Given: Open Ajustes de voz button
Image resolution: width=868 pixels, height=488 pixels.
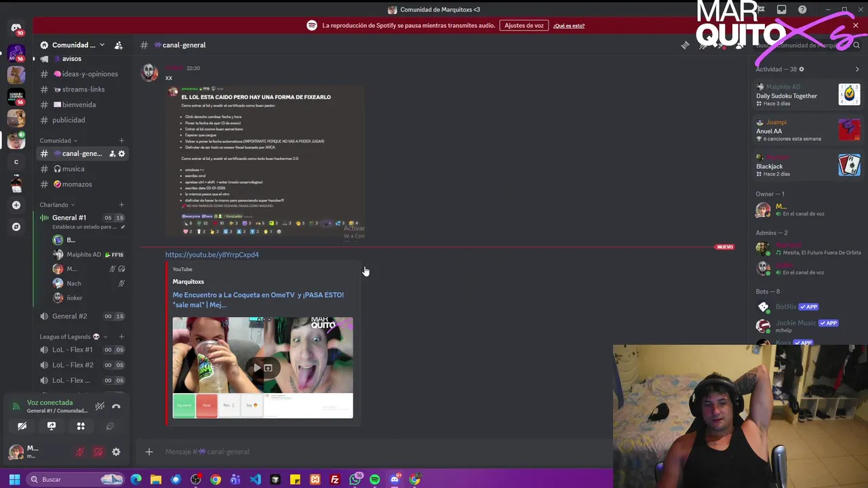Looking at the screenshot, I should click(x=524, y=26).
